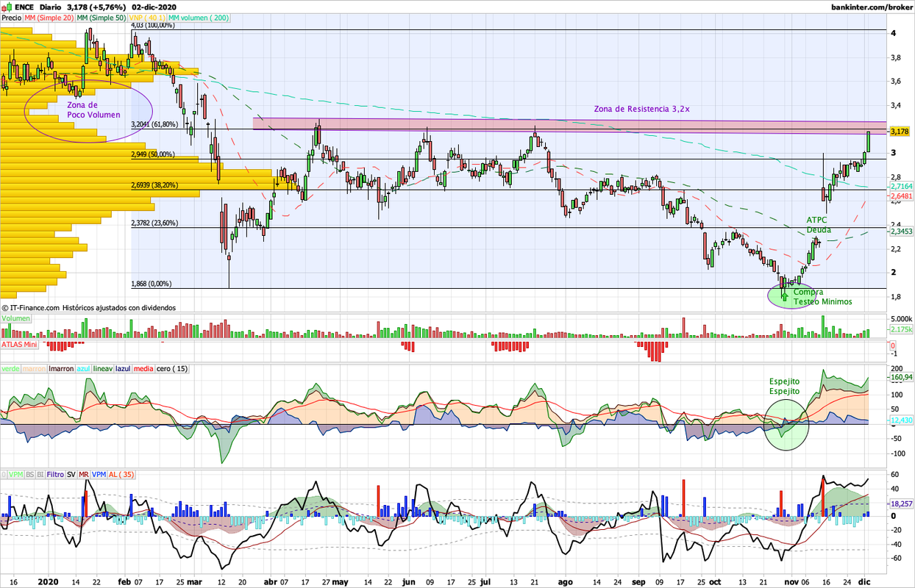The width and height of the screenshot is (915, 588).
Task: Click the 'ATPC Deuda' annotation text
Action: coord(819,224)
